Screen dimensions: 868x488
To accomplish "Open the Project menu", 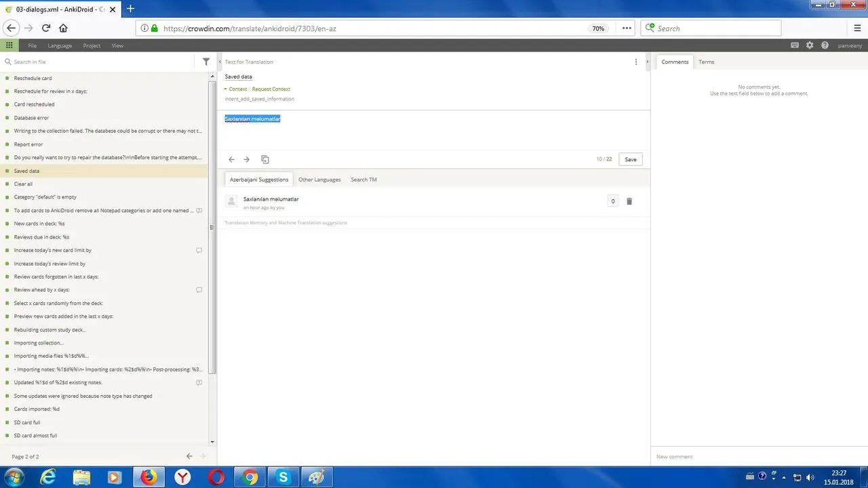I will tap(92, 45).
